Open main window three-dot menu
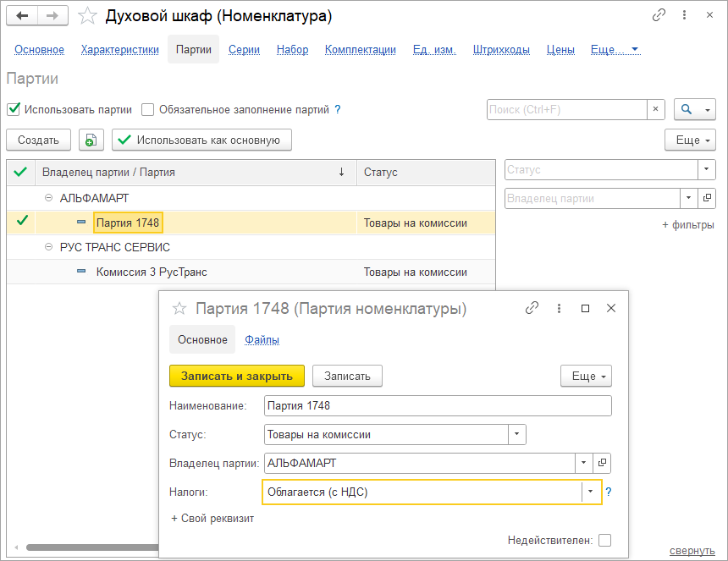Screen dimensions: 728x561 tap(684, 15)
